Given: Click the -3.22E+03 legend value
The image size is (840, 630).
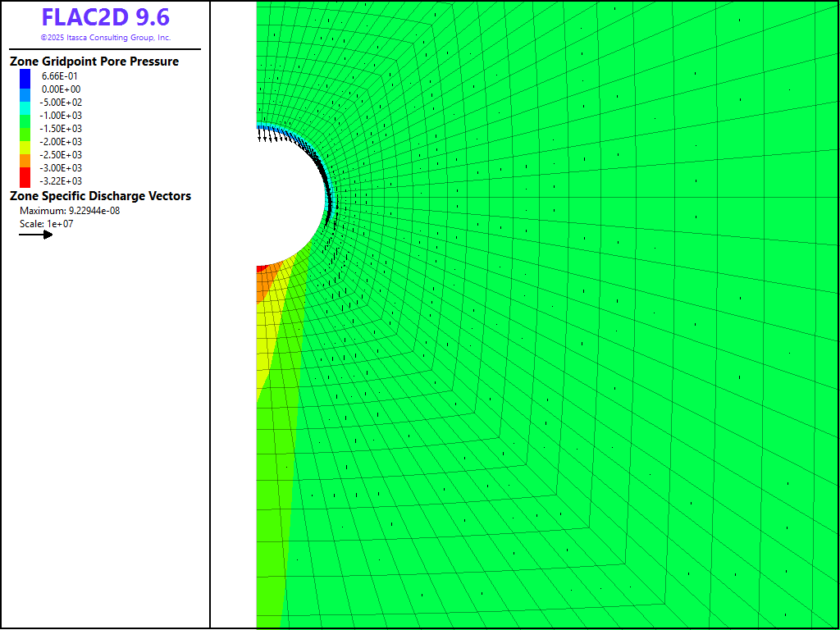Looking at the screenshot, I should (62, 181).
